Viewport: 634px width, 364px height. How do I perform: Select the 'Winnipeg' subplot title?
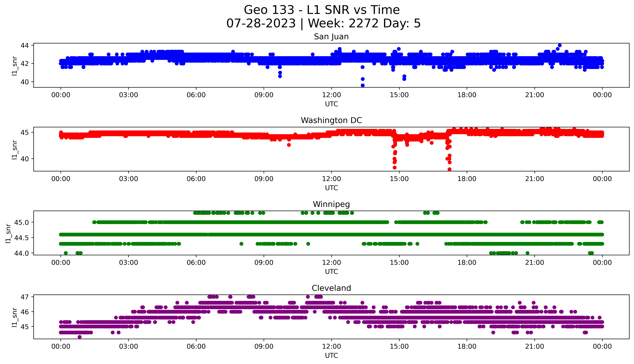pyautogui.click(x=331, y=205)
